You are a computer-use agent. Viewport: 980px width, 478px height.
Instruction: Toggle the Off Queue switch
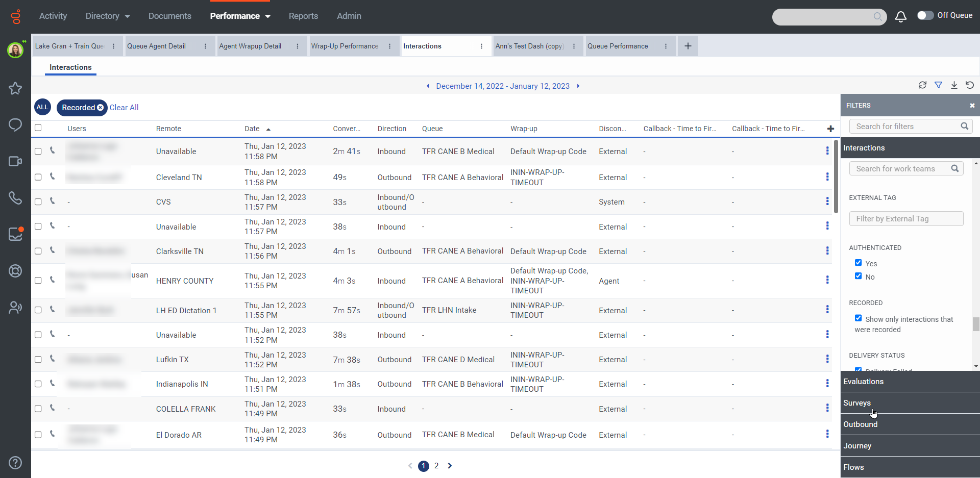click(x=925, y=15)
